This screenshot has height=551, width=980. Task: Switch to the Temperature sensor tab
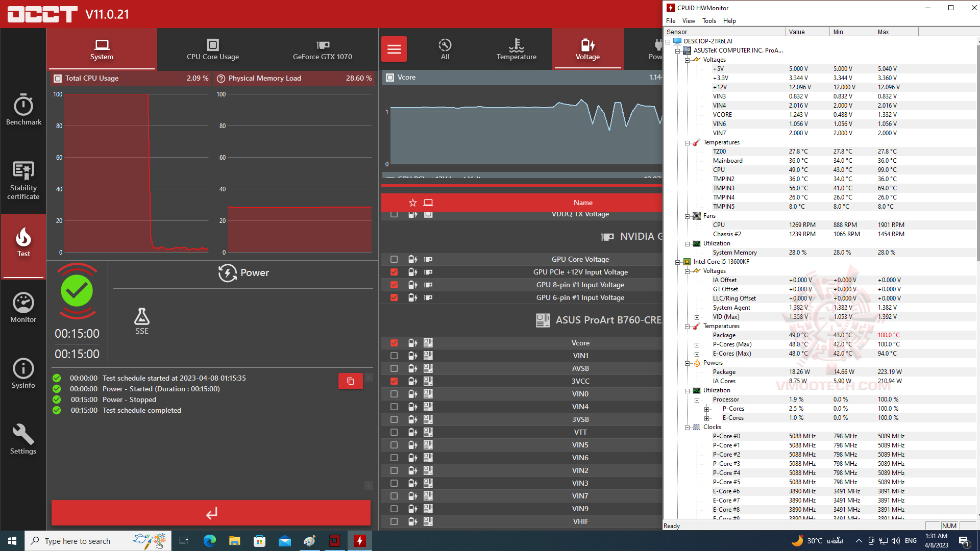point(516,49)
